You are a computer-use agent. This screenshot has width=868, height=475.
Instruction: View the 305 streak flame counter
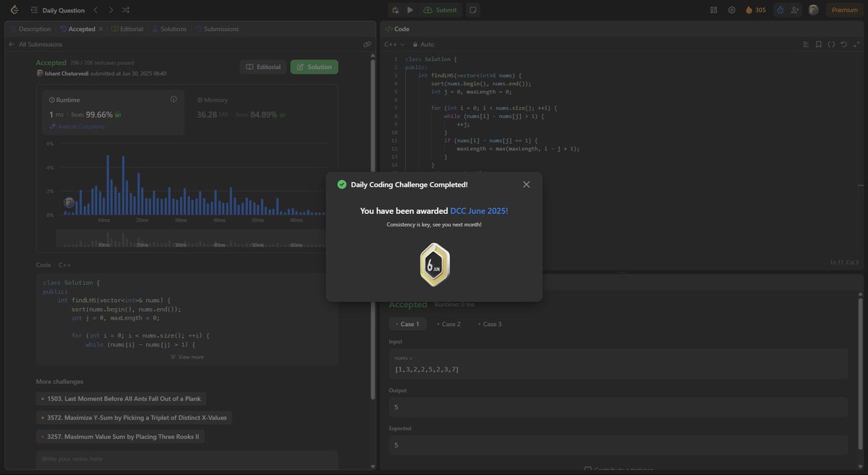[x=755, y=10]
